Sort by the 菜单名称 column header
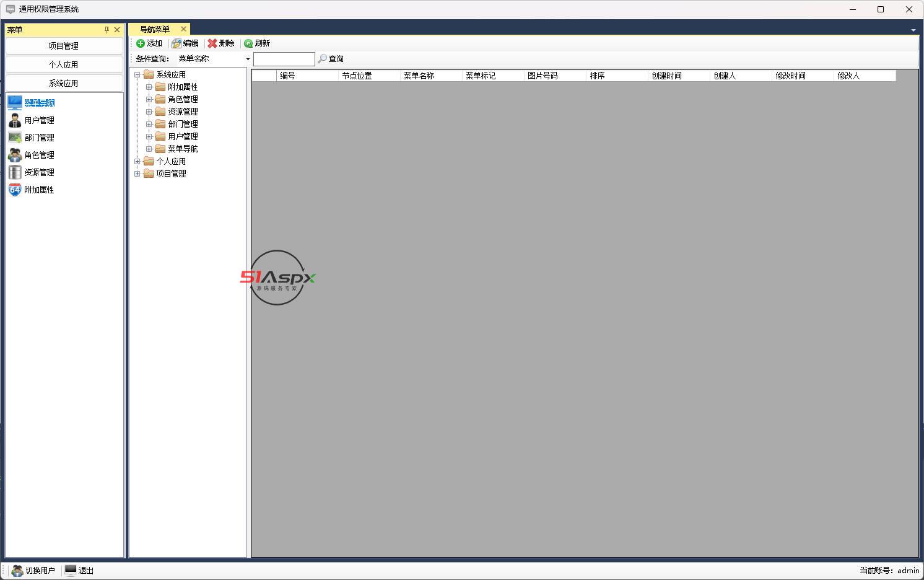Screen dimensions: 924x580 point(431,76)
